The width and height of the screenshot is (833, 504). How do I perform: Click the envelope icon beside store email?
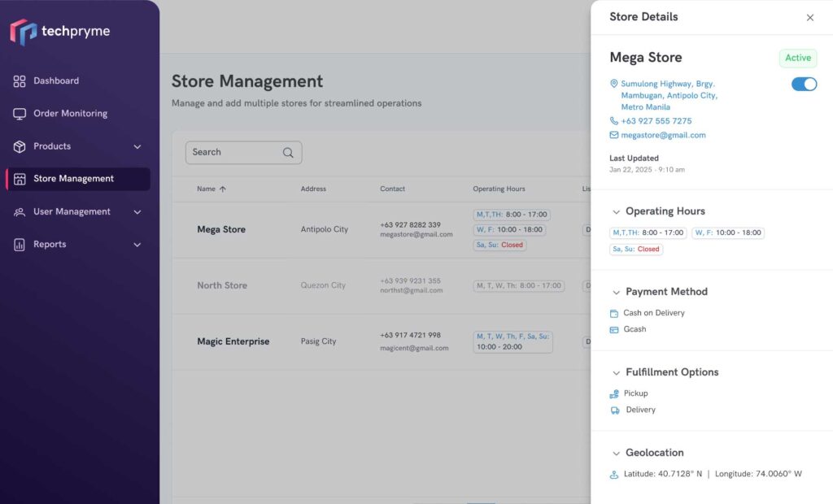pos(614,136)
